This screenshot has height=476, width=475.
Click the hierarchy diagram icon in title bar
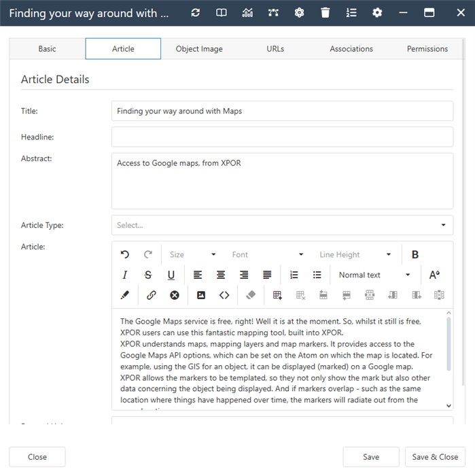(273, 13)
